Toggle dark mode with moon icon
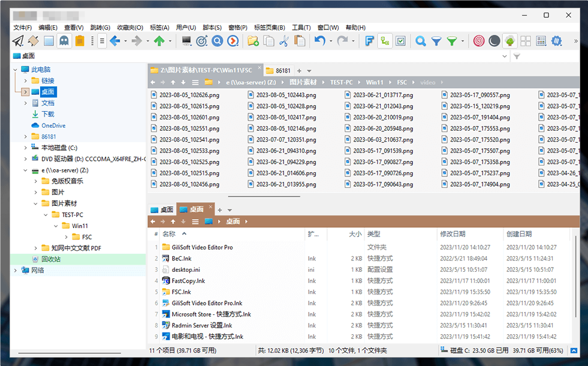Screen dimensions: 588x366 [494, 41]
